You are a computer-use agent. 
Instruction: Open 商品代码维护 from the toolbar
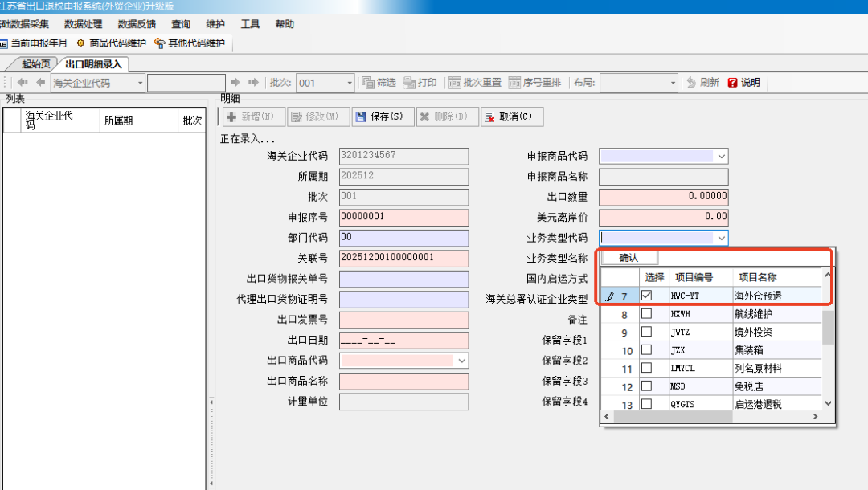[x=80, y=43]
